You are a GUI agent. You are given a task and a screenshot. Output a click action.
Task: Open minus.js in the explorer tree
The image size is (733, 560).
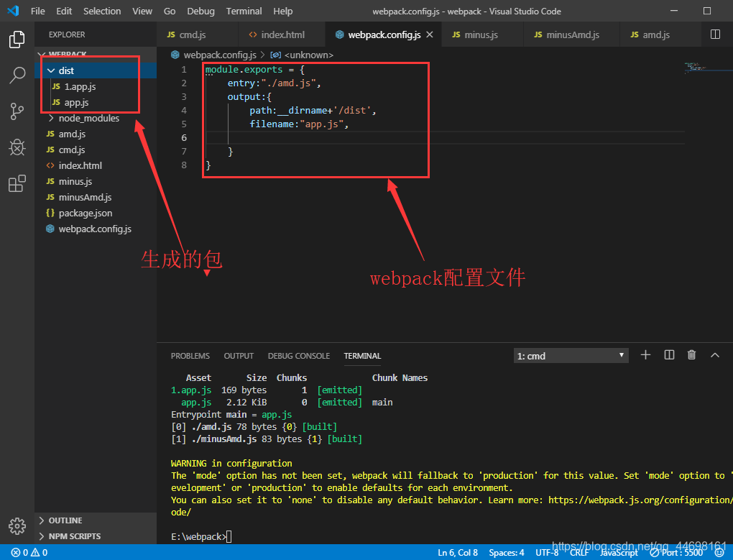tap(75, 181)
